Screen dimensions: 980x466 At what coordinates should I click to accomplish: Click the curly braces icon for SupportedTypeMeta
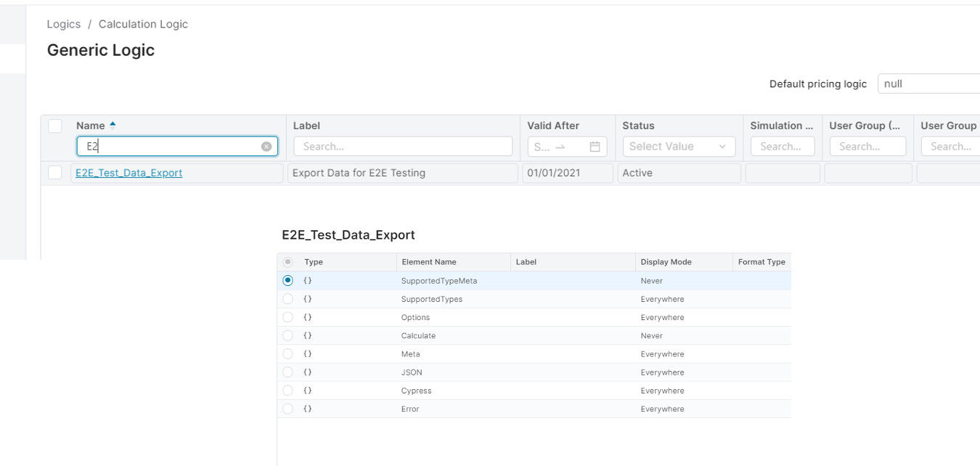tap(308, 281)
